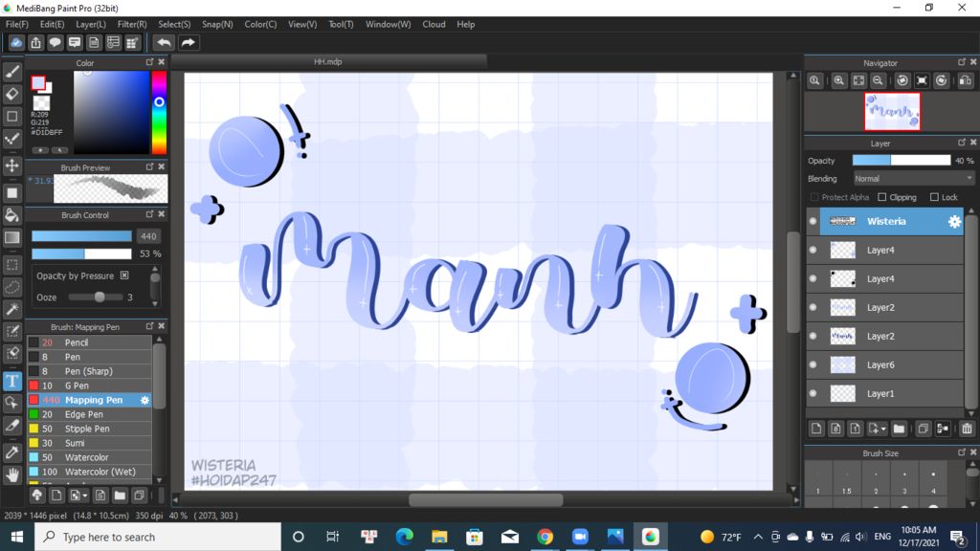Select the Operation tool
Viewport: 980px width, 551px height.
[x=11, y=403]
